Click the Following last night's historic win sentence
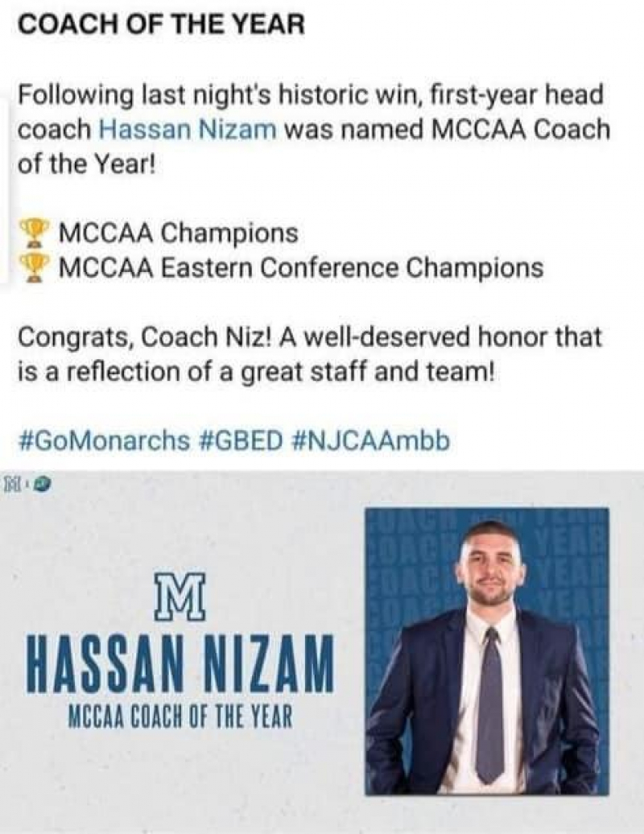Image resolution: width=644 pixels, height=834 pixels. (x=314, y=130)
